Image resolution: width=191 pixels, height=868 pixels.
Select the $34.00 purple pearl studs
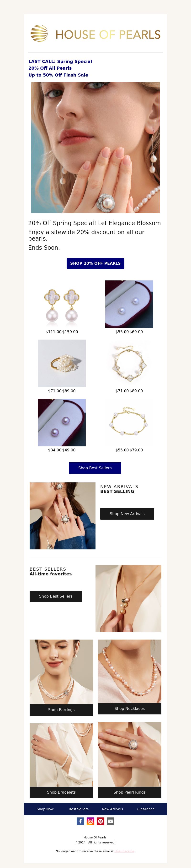62,423
